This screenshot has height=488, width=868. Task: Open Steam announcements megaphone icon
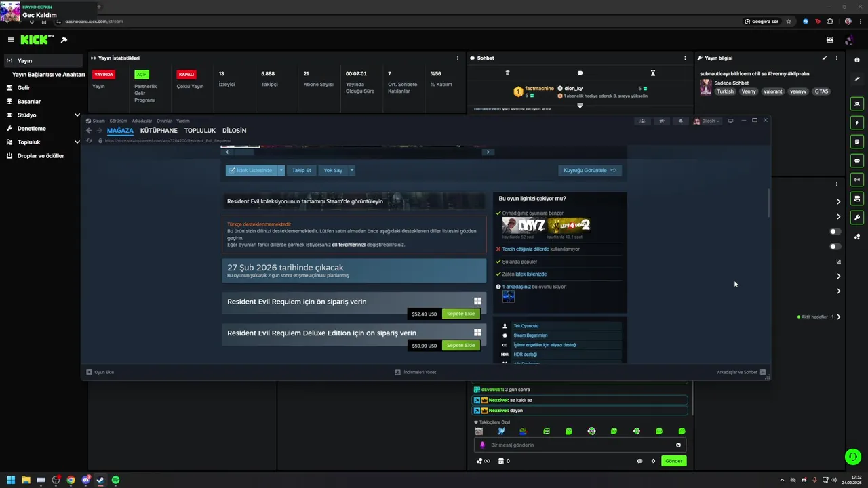(661, 121)
